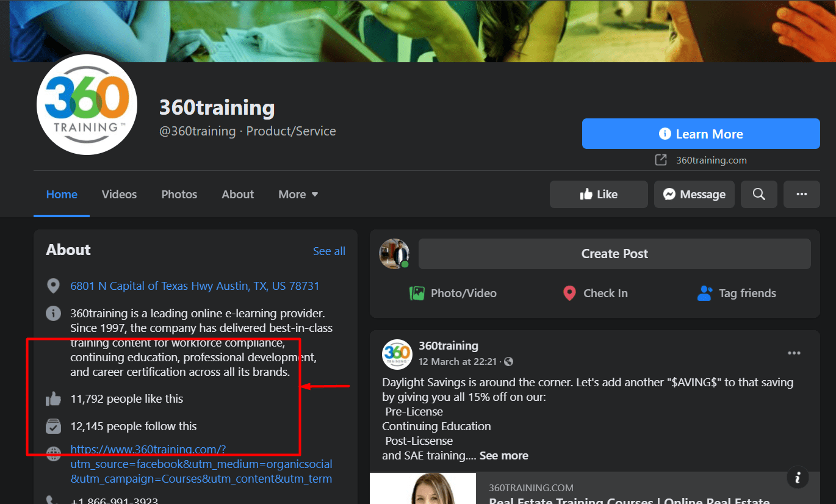Click the location pin icon in About

(x=54, y=286)
